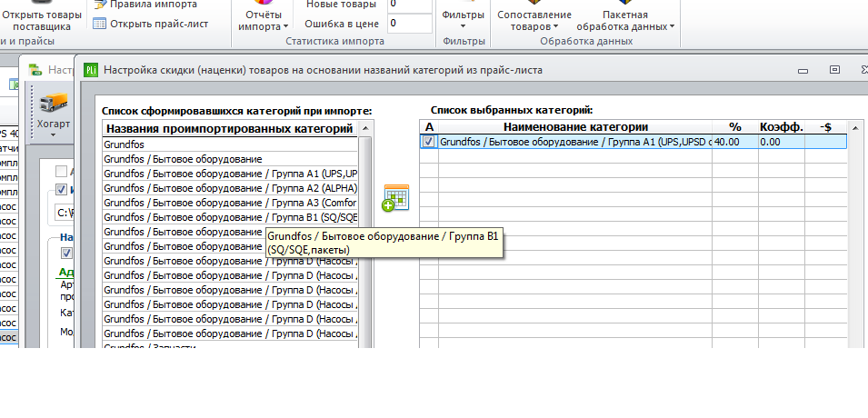Viewport: 868px width, 418px height.
Task: Select the Grundfos category row
Action: pos(230,144)
